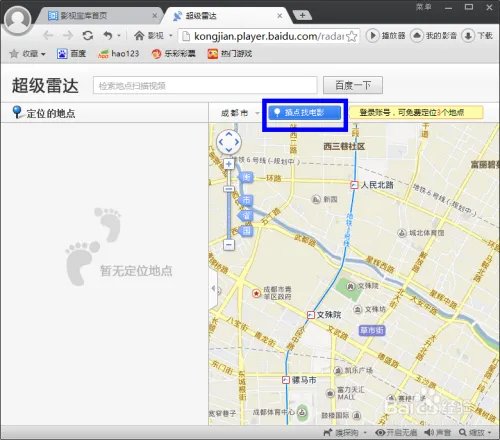The height and width of the screenshot is (440, 500).
Task: Set zoom level to 市 city
Action: coord(245,200)
